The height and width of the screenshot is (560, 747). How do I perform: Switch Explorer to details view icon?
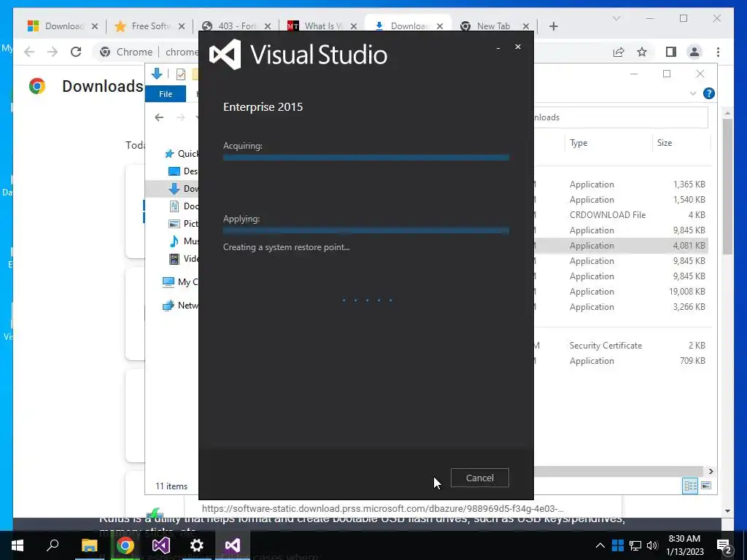point(690,486)
